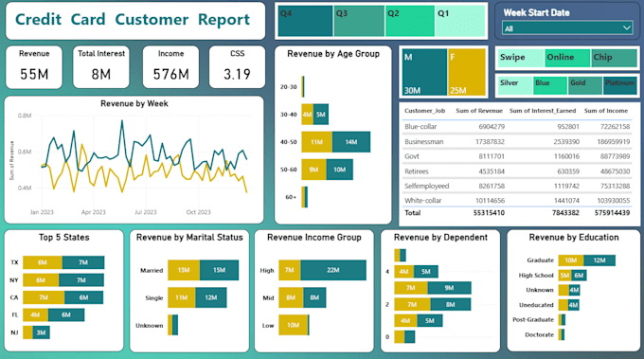Viewport: 644px width, 359px height.
Task: Click the Credit Card Customer Report title
Action: tap(133, 19)
